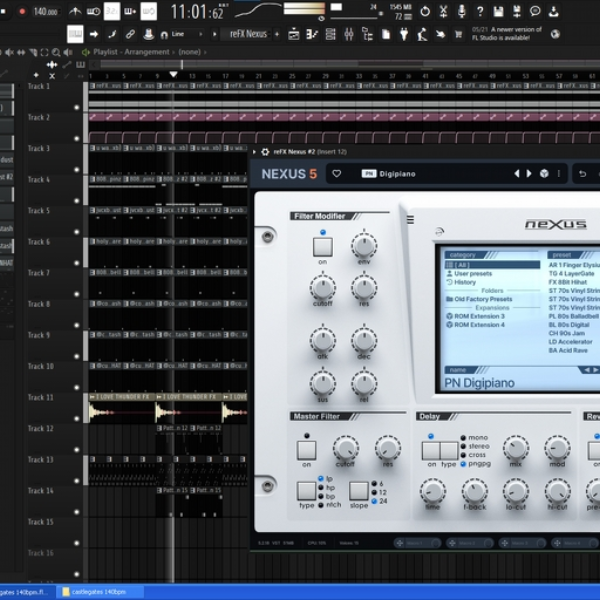Click the help question mark icon
Screen dimensions: 600x600
point(480,11)
